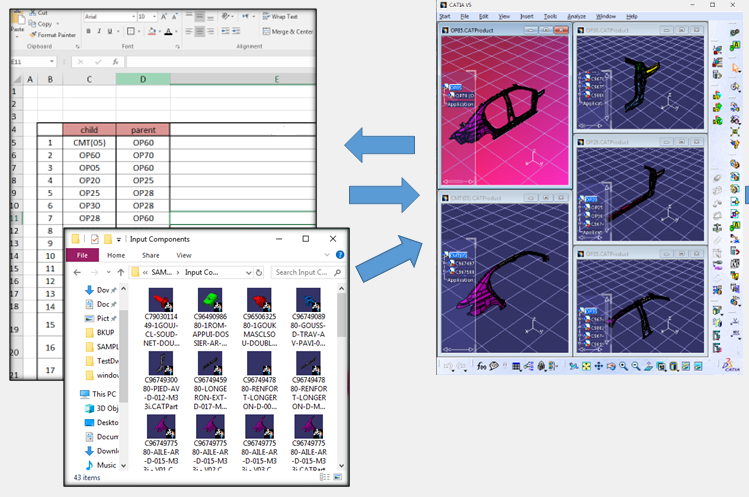This screenshot has height=497, width=749.
Task: Select column D header in Excel
Action: click(x=143, y=79)
